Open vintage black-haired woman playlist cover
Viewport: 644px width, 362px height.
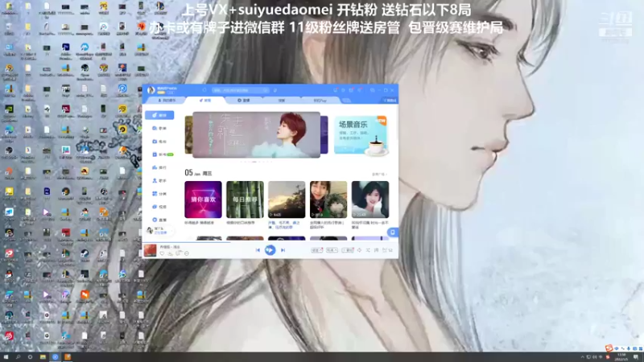pos(370,200)
